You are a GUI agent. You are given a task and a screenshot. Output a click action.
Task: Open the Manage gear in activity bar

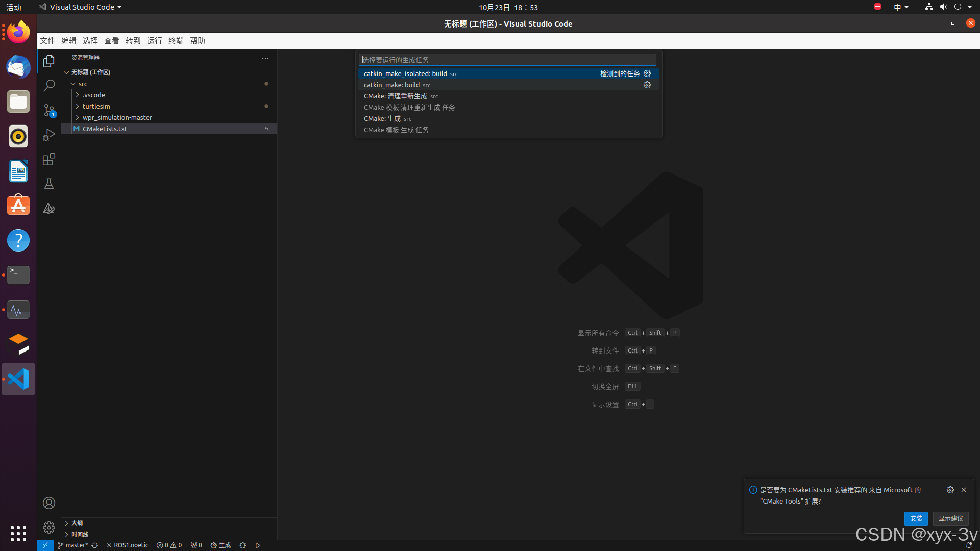coord(49,528)
